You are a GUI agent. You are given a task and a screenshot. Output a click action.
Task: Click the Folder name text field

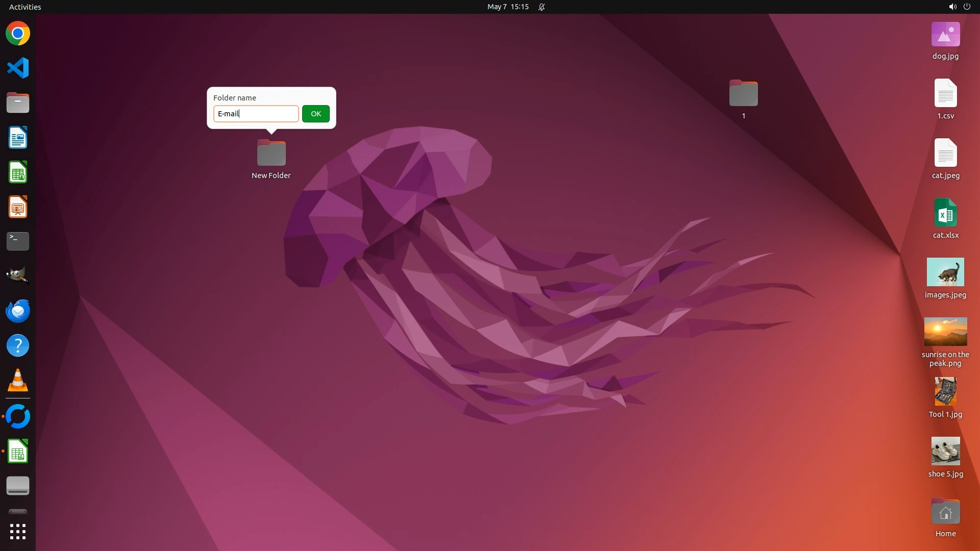(256, 114)
